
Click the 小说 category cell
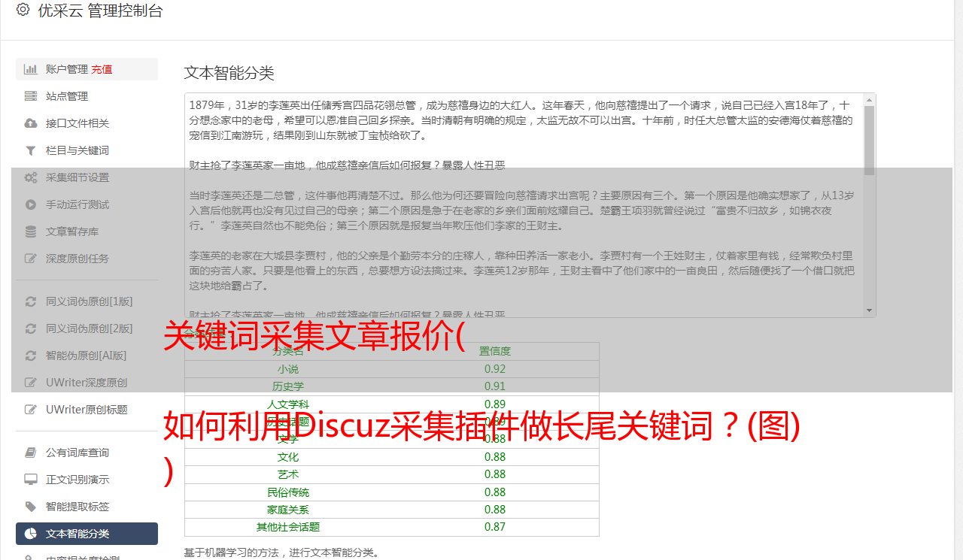click(287, 369)
